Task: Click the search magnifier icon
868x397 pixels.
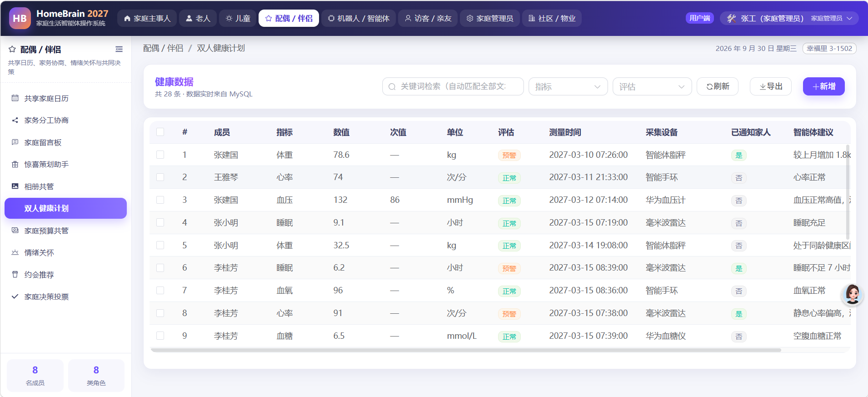Action: click(392, 87)
